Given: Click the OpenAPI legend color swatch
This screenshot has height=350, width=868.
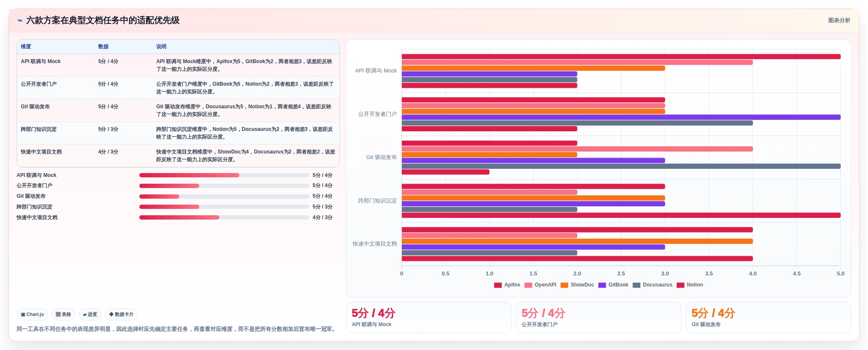Looking at the screenshot, I should coord(528,285).
